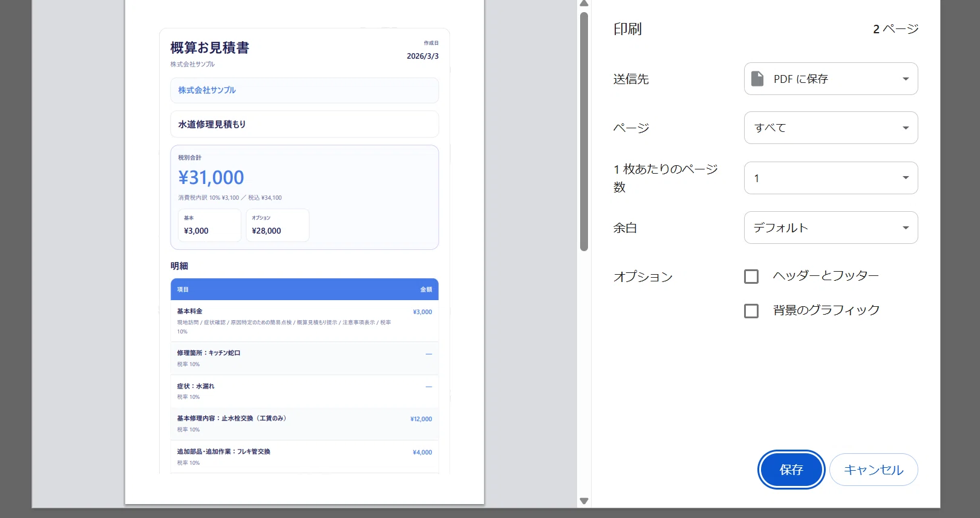This screenshot has height=518, width=980.
Task: Click the 保存 save button
Action: tap(791, 470)
